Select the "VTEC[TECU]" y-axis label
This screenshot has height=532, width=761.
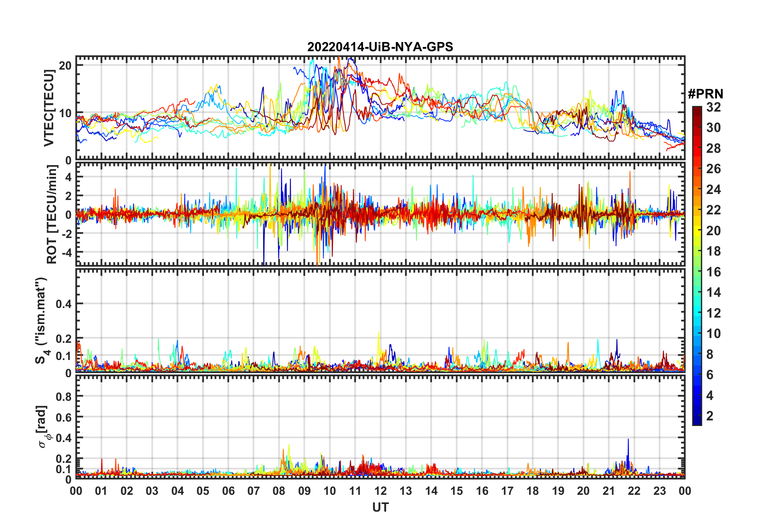pyautogui.click(x=49, y=108)
